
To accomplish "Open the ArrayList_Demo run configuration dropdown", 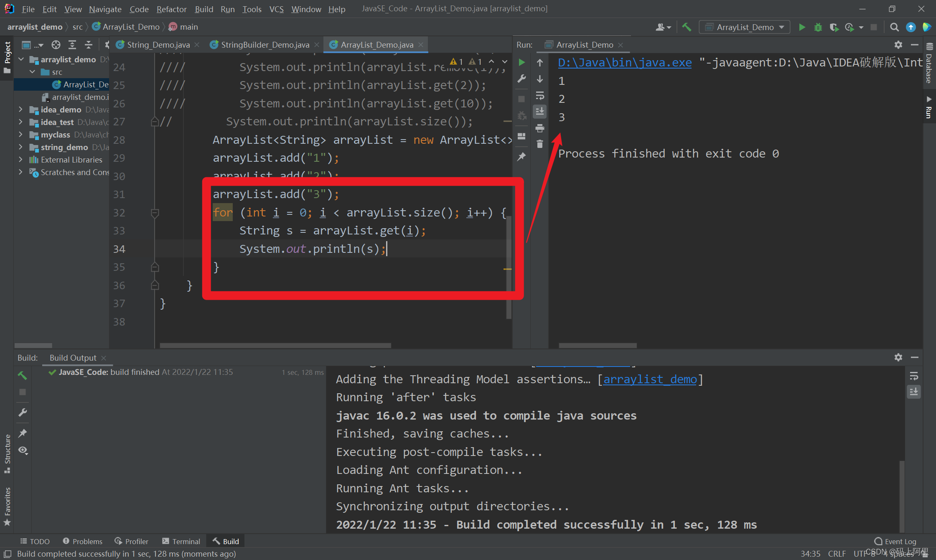I will click(744, 27).
